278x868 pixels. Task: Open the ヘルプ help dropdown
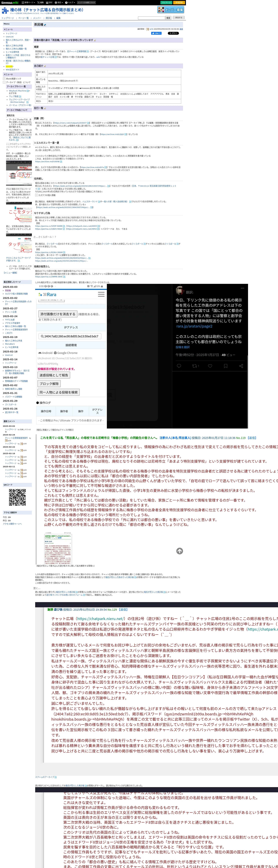click(70, 2)
